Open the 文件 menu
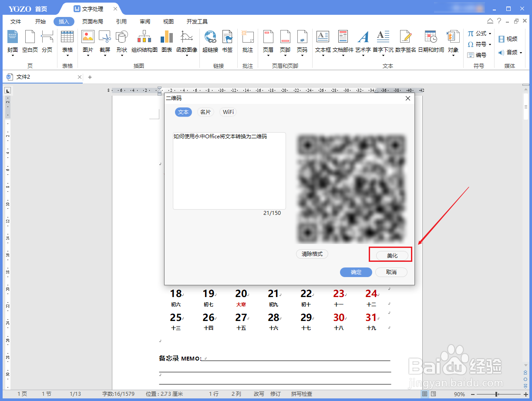Viewport: 532px width, 401px height. 16,22
